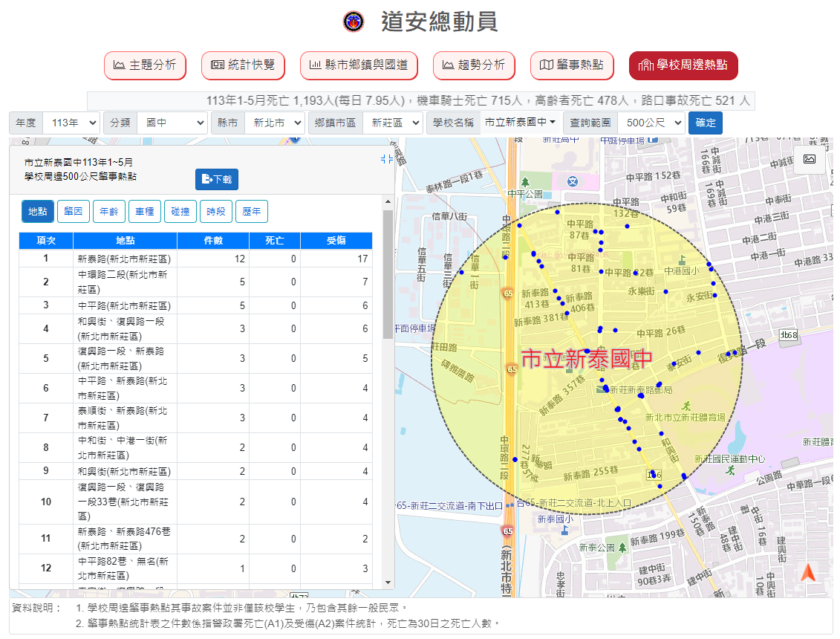This screenshot has height=639, width=840.
Task: Click the table panel scrollbar thumb
Action: click(388, 274)
